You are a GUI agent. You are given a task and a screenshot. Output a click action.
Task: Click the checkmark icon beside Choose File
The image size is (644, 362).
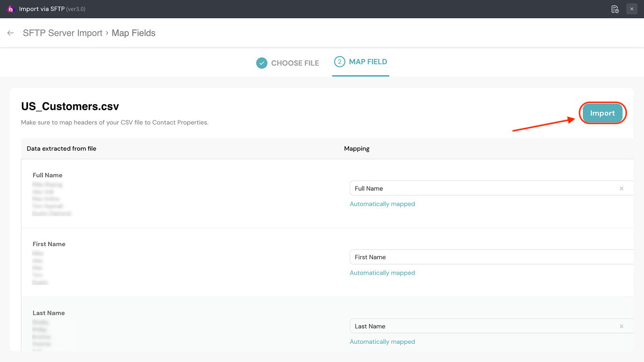coord(262,63)
